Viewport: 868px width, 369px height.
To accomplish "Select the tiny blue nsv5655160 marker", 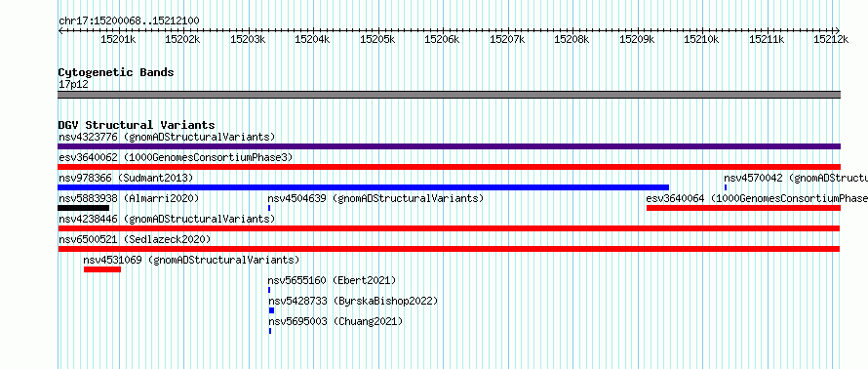I will point(269,290).
